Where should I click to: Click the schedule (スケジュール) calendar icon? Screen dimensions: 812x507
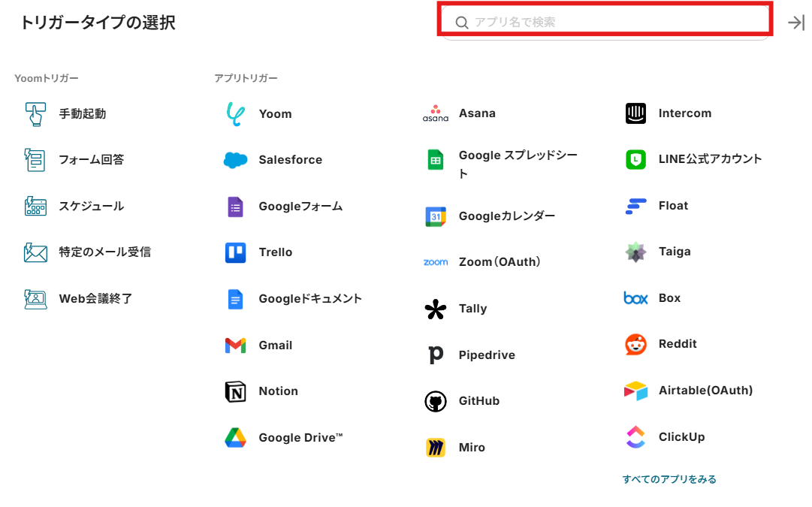coord(35,206)
